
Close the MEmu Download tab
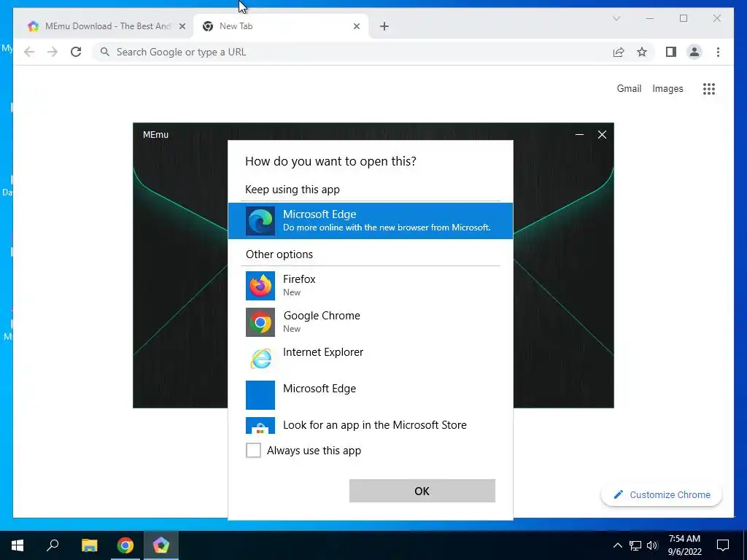tap(182, 26)
